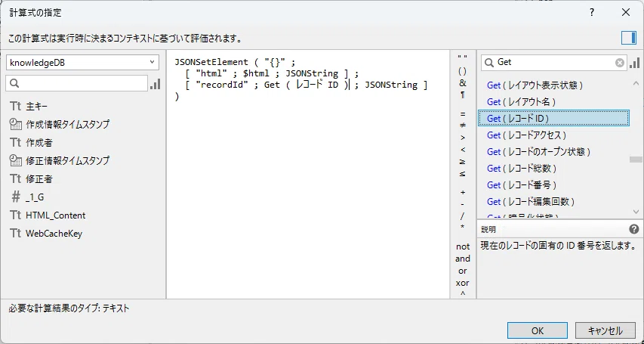Select the 作成者 field
This screenshot has width=644, height=344.
click(39, 143)
